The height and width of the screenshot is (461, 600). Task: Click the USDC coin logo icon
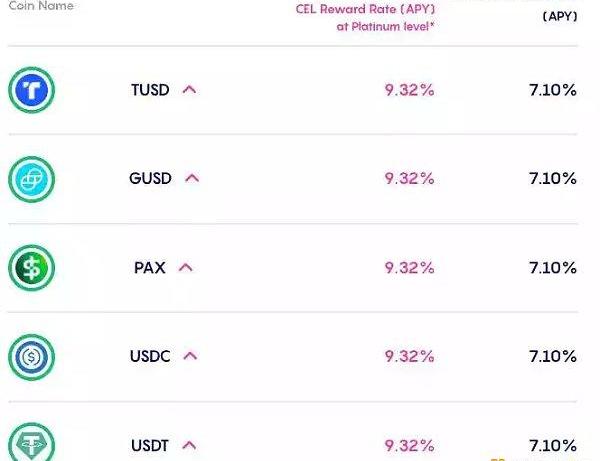[x=31, y=356]
